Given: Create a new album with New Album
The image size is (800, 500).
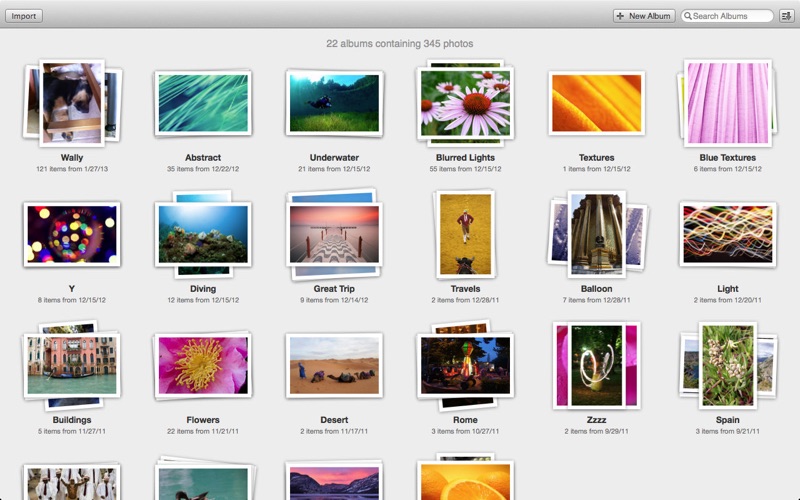Looking at the screenshot, I should [x=644, y=16].
